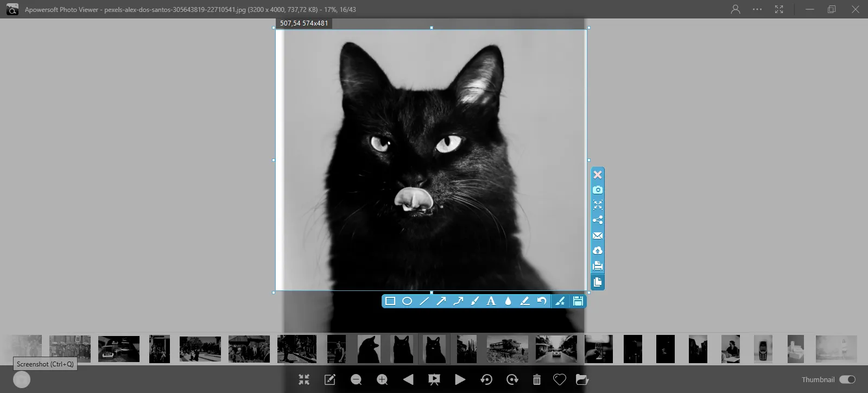Screen dimensions: 868x393
Task: Open the thumbnail of car on street
Action: pyautogui.click(x=556, y=348)
